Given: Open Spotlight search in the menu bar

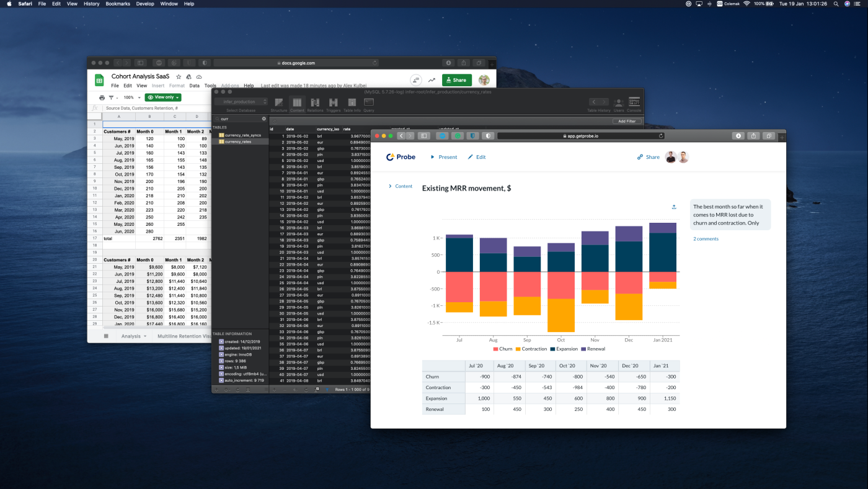Looking at the screenshot, I should [x=836, y=4].
